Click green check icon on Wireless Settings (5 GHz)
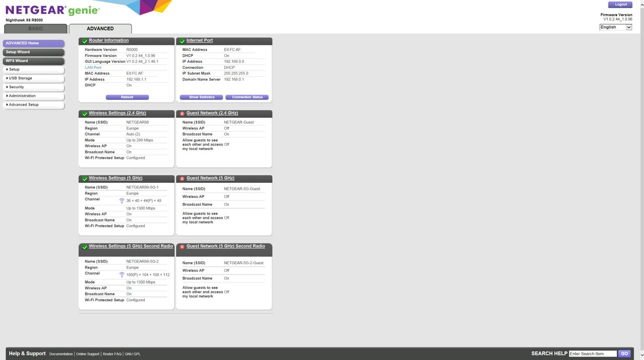Screen dimensions: 644x360 pyautogui.click(x=85, y=179)
